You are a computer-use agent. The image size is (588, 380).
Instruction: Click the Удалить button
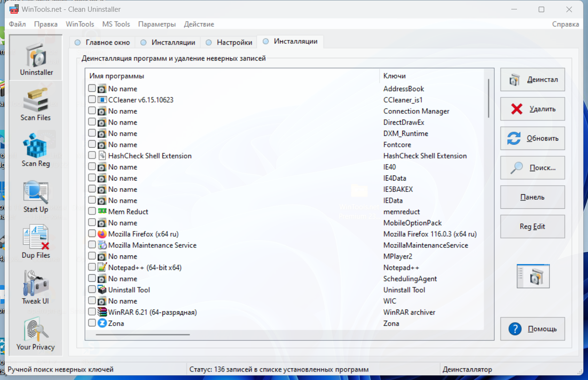pyautogui.click(x=532, y=109)
